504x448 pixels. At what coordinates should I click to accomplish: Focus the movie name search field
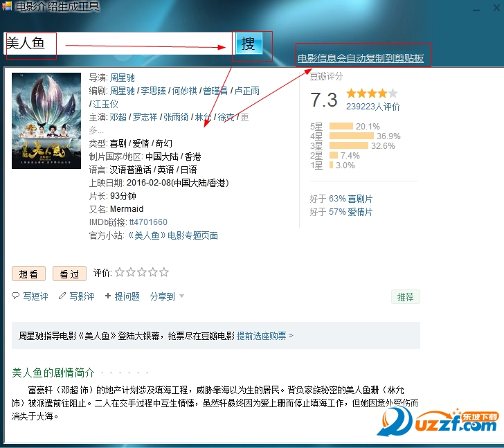[118, 44]
